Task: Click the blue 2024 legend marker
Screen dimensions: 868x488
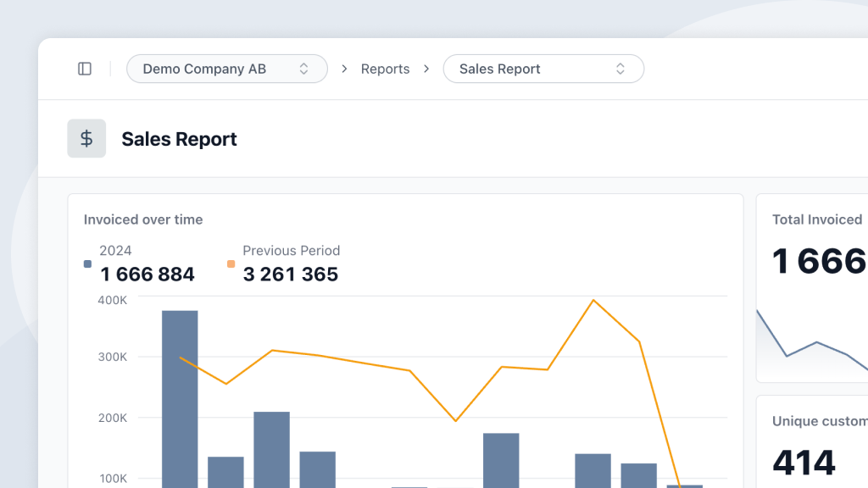Action: coord(87,263)
